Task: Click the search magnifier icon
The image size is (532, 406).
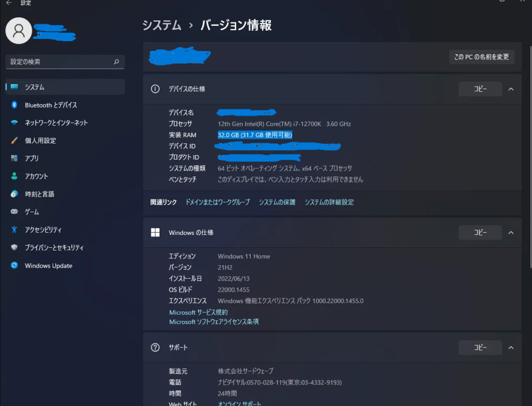Action: tap(116, 62)
